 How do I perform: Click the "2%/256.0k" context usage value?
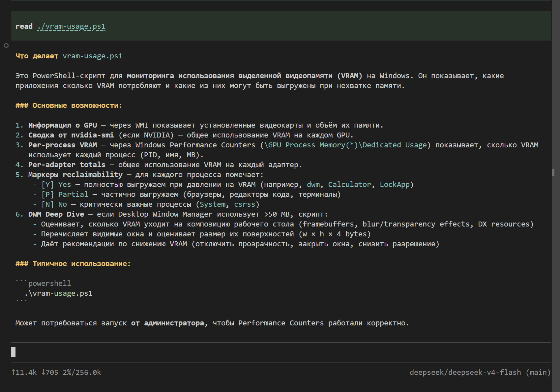tap(82, 373)
